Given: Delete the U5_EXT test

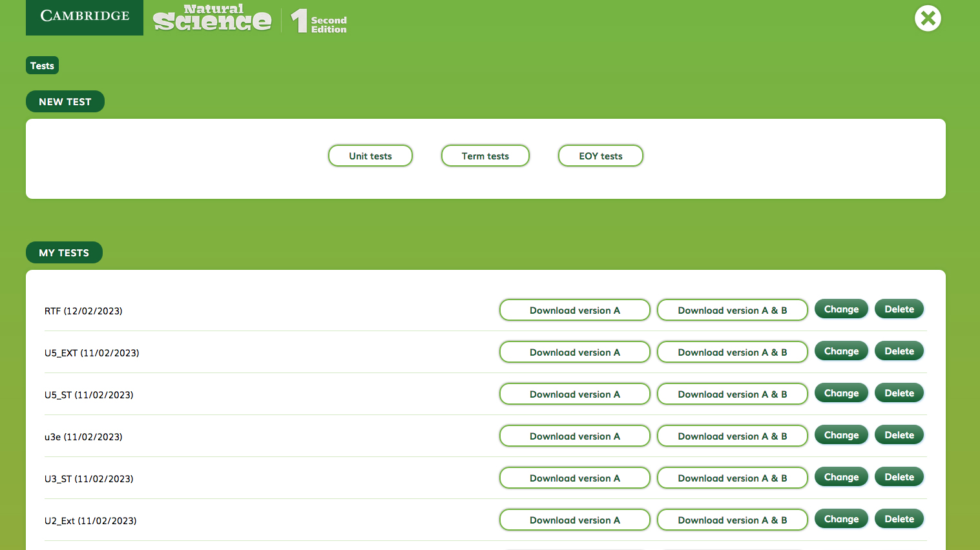Looking at the screenshot, I should 899,351.
